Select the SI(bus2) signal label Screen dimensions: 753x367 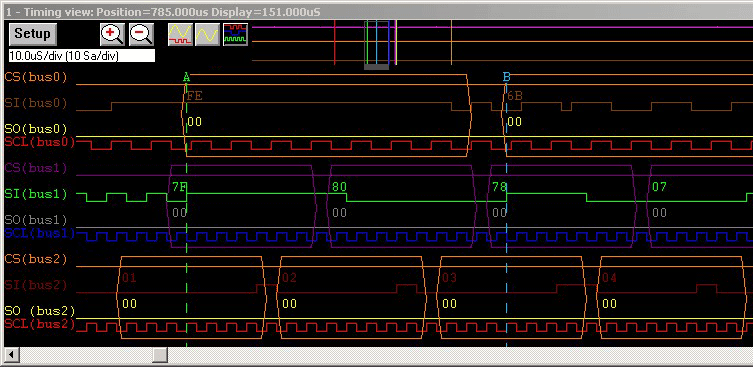(x=36, y=285)
